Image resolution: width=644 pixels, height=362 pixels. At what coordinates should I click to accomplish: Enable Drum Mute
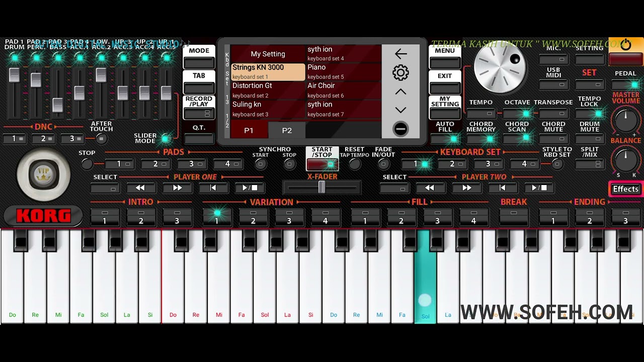coord(590,138)
